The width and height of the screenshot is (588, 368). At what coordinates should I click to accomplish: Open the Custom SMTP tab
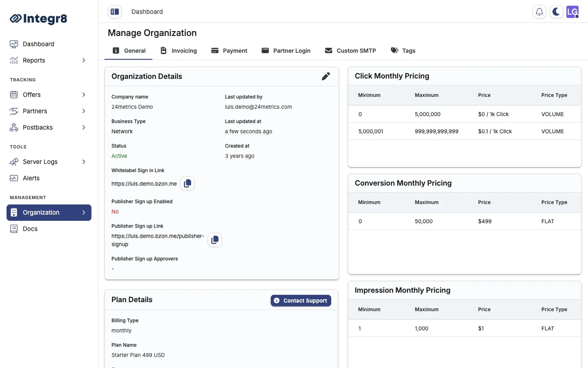coord(350,51)
